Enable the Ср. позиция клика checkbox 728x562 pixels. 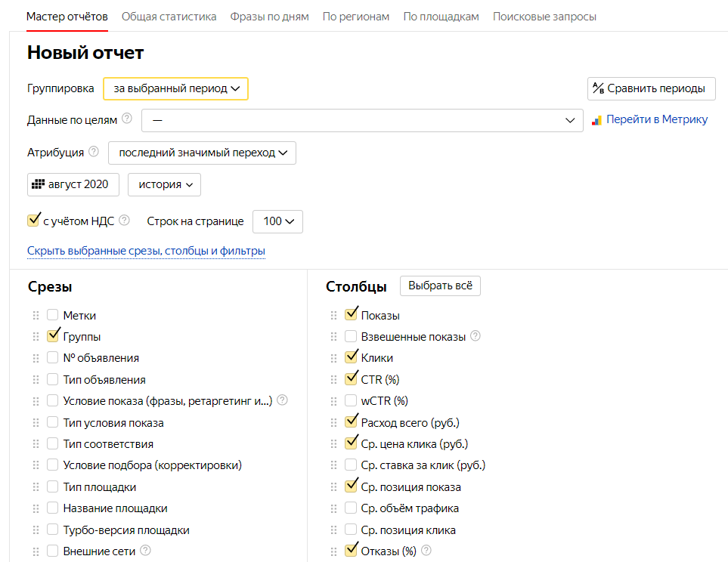(x=351, y=530)
